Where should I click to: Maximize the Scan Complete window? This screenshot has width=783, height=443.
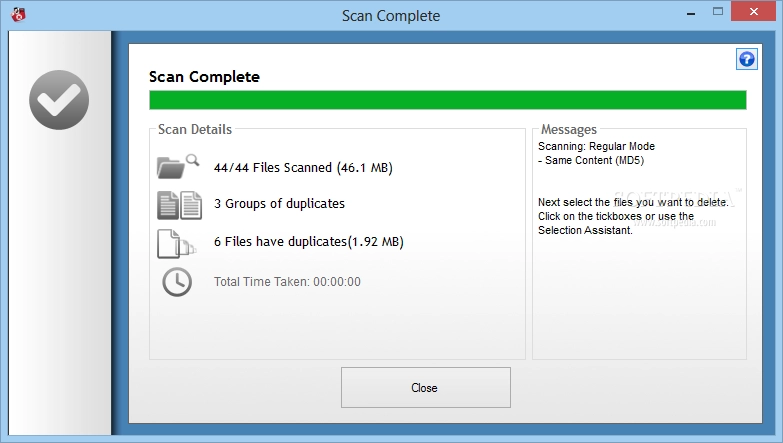tap(718, 11)
